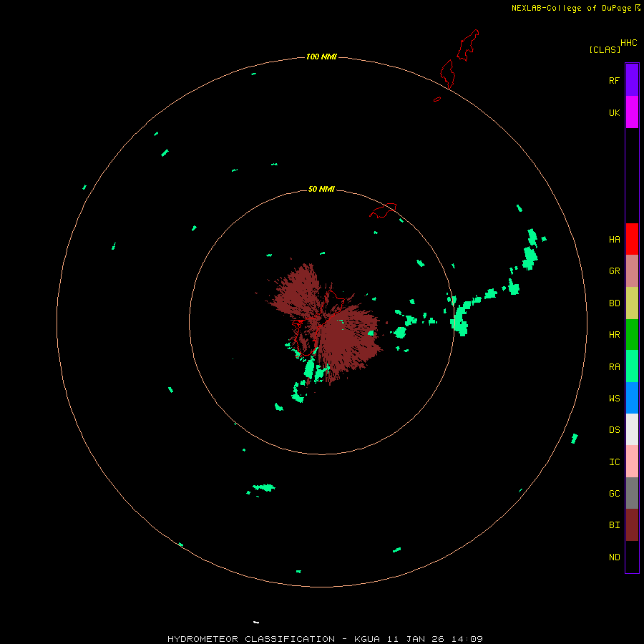Click the 'HA' legend label
This screenshot has width=644, height=644.
[615, 239]
